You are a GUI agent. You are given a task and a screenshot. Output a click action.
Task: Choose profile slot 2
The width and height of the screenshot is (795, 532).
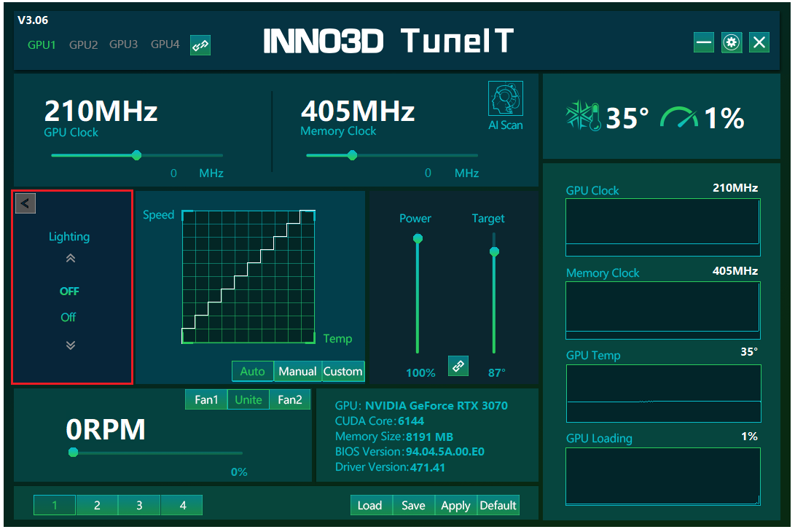[x=97, y=505]
